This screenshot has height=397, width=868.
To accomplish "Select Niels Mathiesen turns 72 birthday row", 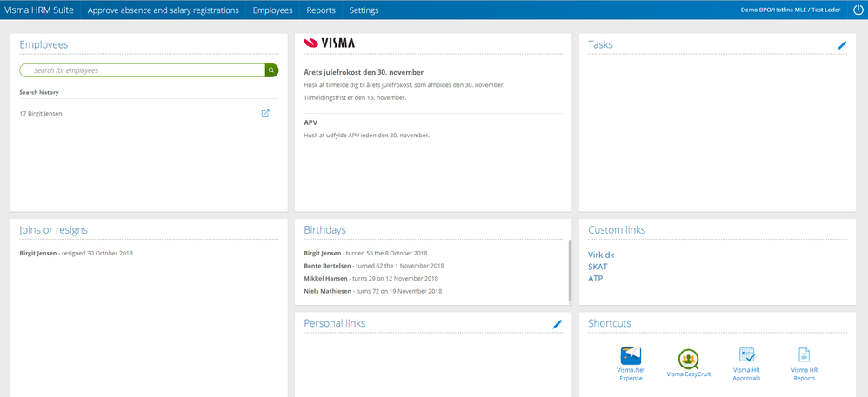I will [x=372, y=291].
